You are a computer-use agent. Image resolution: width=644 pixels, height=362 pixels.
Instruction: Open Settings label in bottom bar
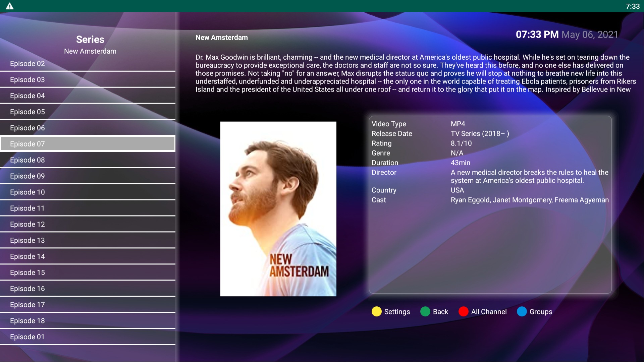[x=397, y=312]
